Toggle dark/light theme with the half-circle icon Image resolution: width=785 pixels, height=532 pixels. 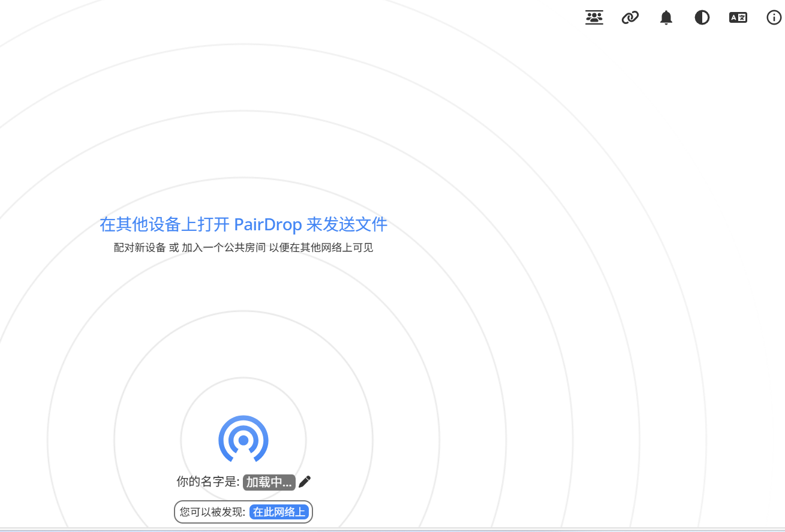702,17
